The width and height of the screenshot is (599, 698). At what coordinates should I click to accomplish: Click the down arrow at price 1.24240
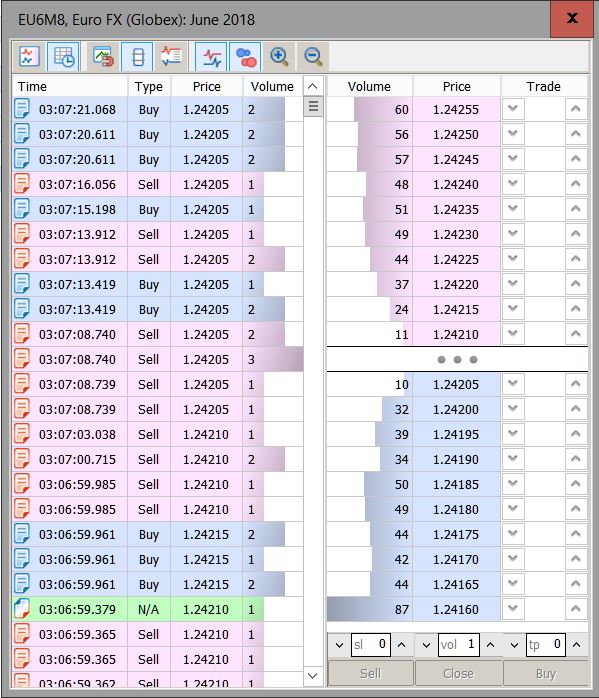(513, 183)
